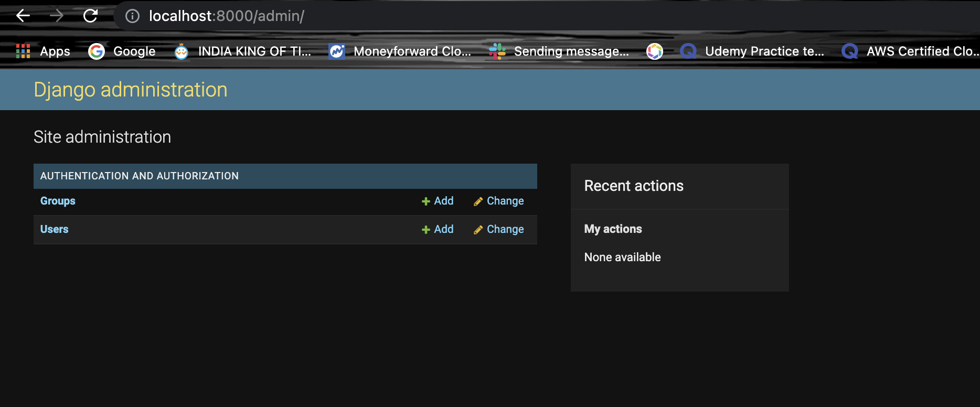
Task: Click the colorful circular icon bookmark
Action: [x=654, y=51]
